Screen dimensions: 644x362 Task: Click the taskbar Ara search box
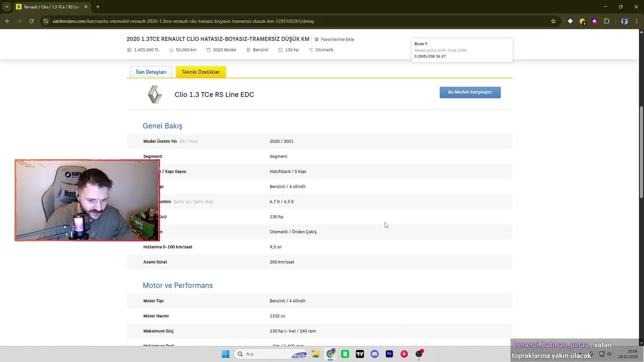[271, 354]
